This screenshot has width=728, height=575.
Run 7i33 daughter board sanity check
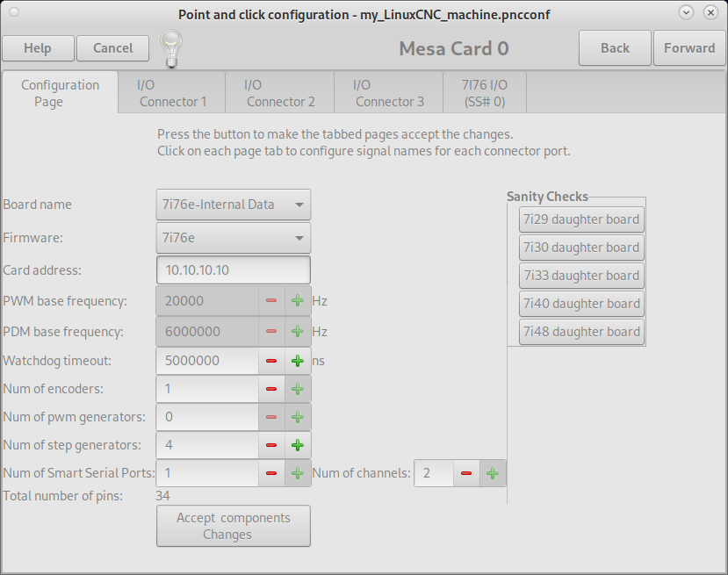coord(581,276)
